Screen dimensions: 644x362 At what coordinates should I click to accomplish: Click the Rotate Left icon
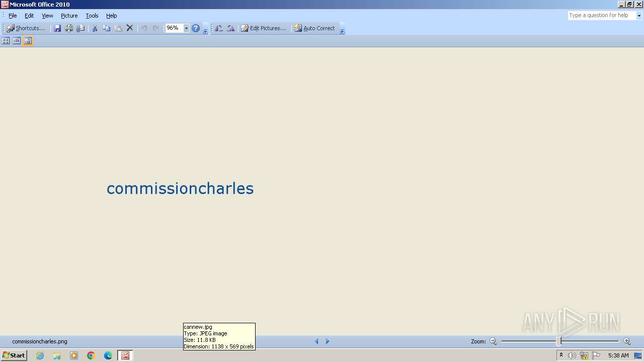(x=219, y=28)
